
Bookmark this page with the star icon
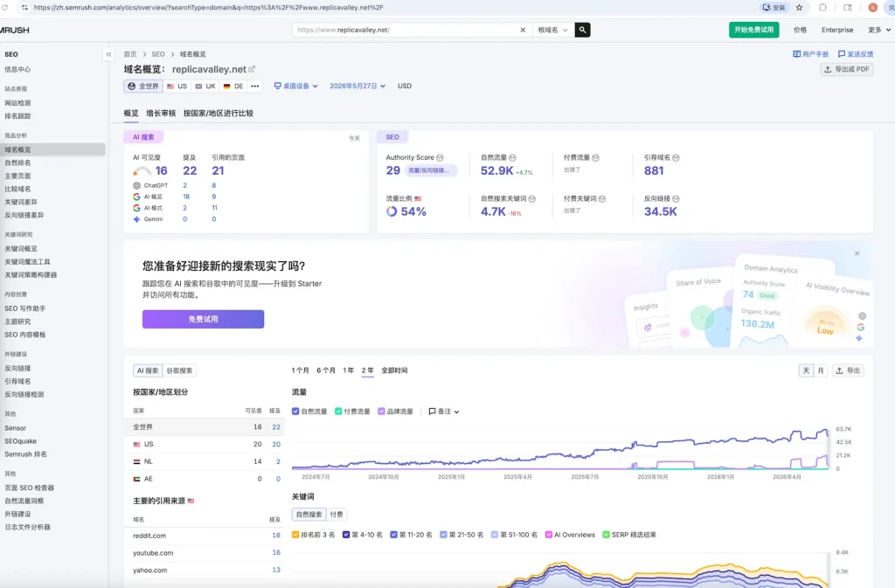click(799, 7)
